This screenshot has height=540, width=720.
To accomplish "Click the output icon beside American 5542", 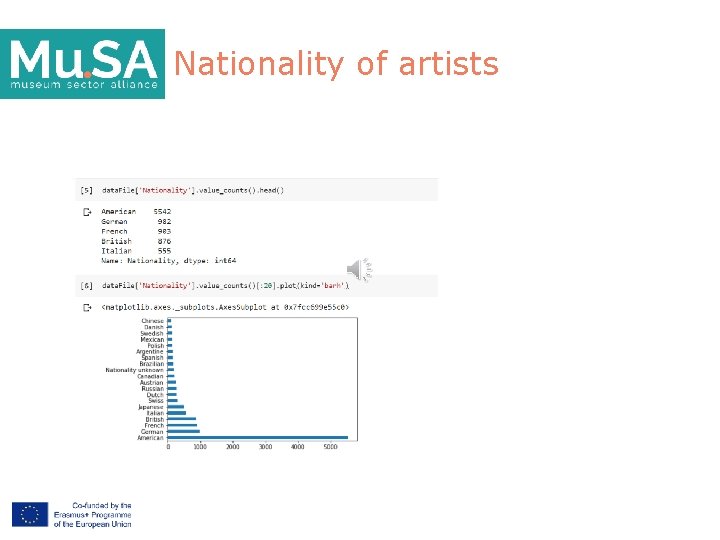I will [x=87, y=212].
